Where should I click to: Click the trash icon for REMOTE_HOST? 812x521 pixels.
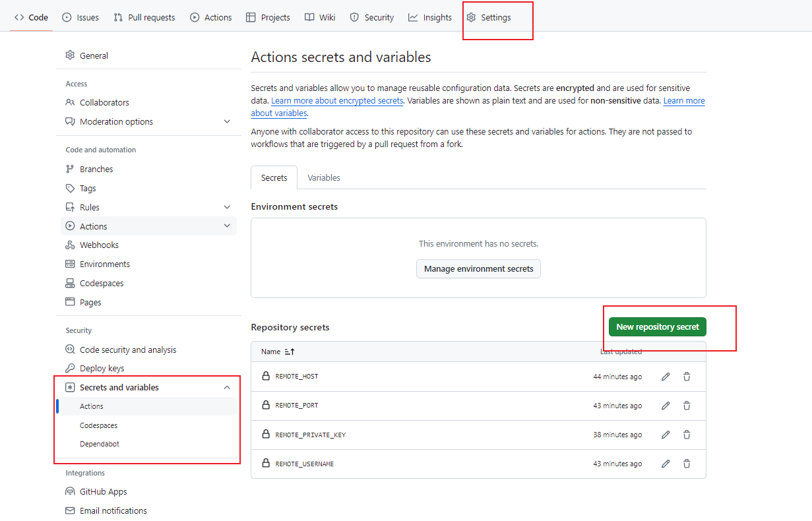687,377
